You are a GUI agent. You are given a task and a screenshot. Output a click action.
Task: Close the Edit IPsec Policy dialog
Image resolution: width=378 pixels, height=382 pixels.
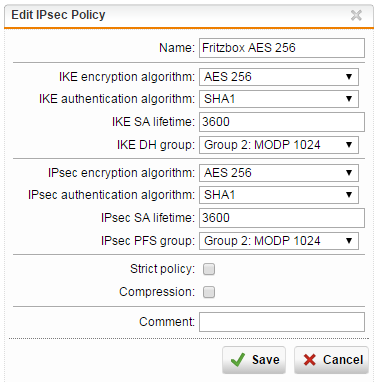click(356, 15)
